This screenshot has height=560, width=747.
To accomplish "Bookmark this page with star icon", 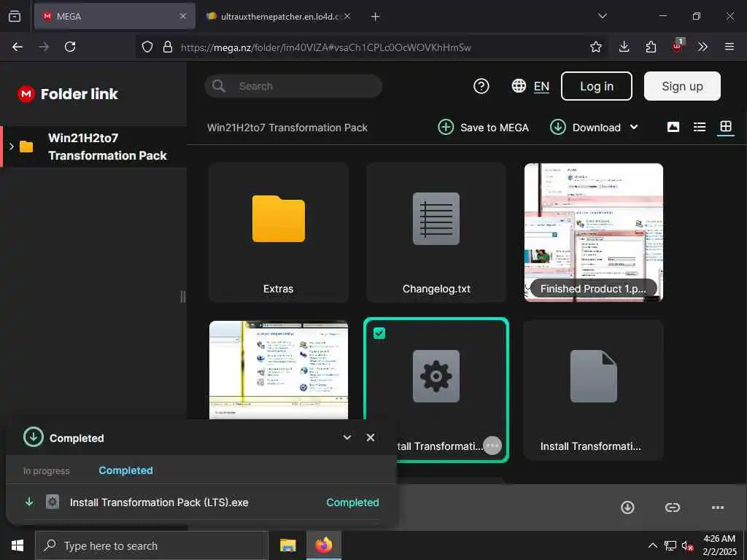I will [595, 47].
